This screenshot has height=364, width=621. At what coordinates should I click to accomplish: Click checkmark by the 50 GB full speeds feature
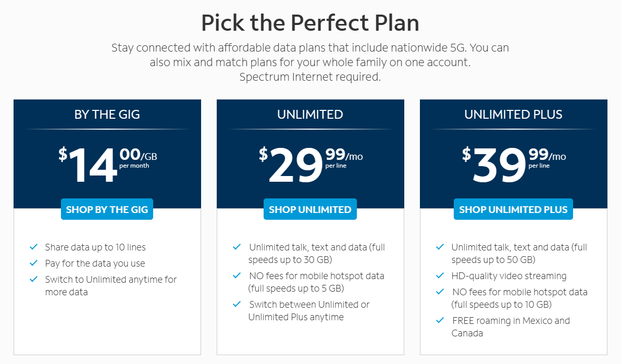coord(440,247)
